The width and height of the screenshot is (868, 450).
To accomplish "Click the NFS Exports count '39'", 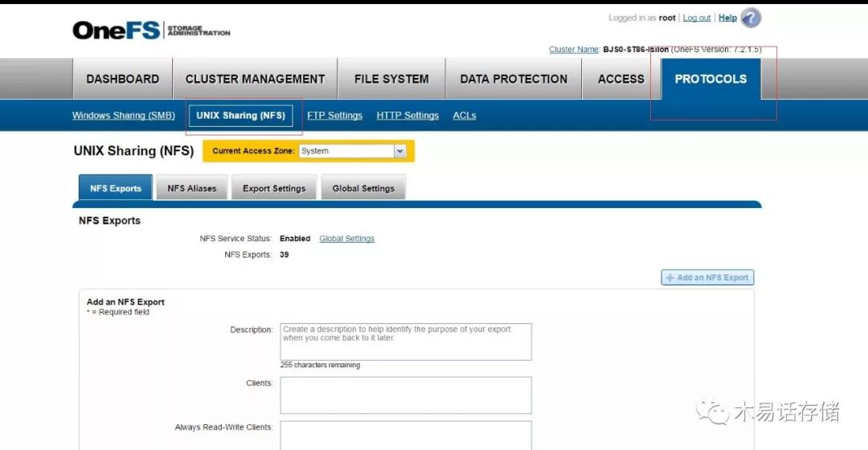I will tap(284, 255).
